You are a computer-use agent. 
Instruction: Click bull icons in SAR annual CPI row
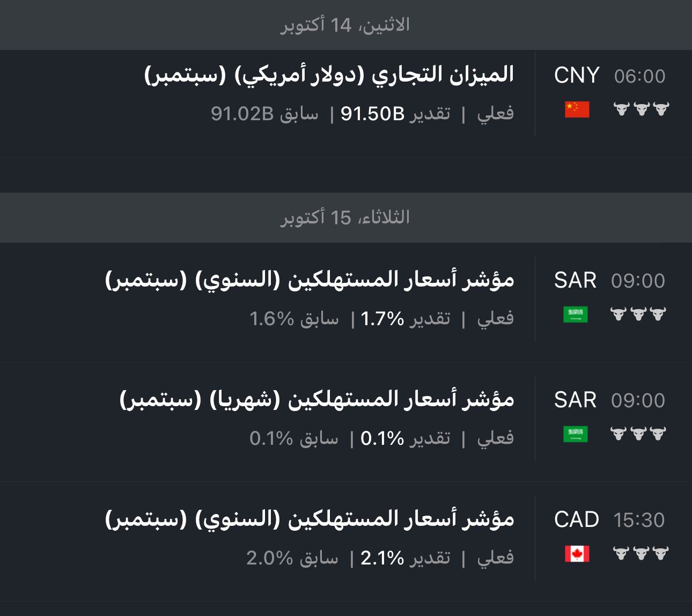click(638, 314)
